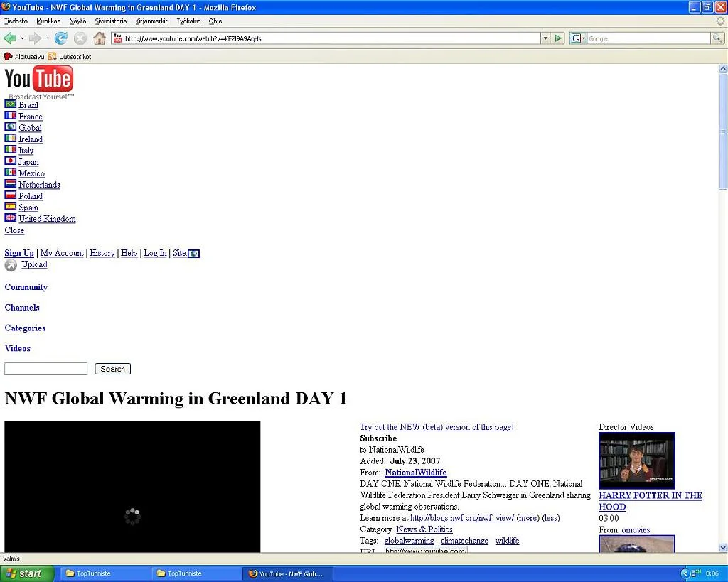This screenshot has height=582, width=728.
Task: Click the green Go button beside address bar
Action: [559, 38]
